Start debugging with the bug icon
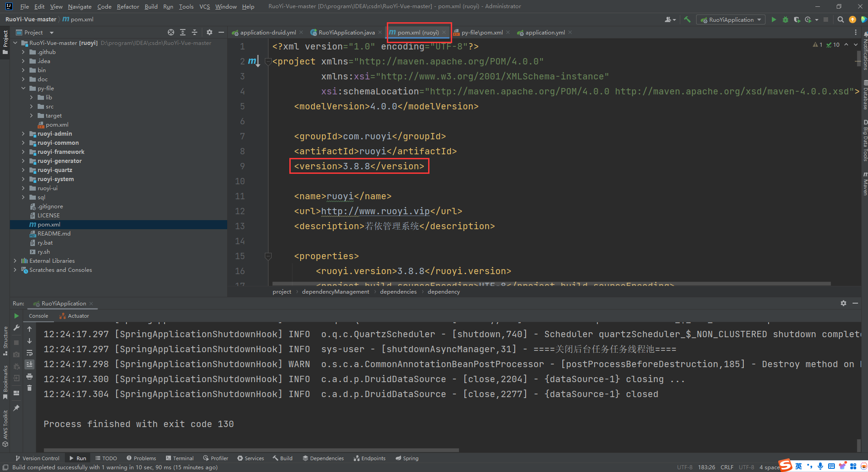Image resolution: width=868 pixels, height=472 pixels. [x=785, y=20]
